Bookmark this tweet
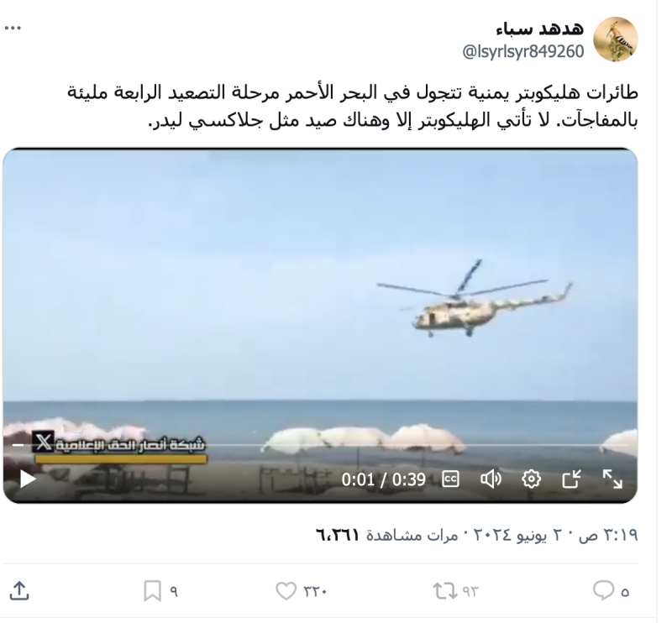 coord(152,591)
